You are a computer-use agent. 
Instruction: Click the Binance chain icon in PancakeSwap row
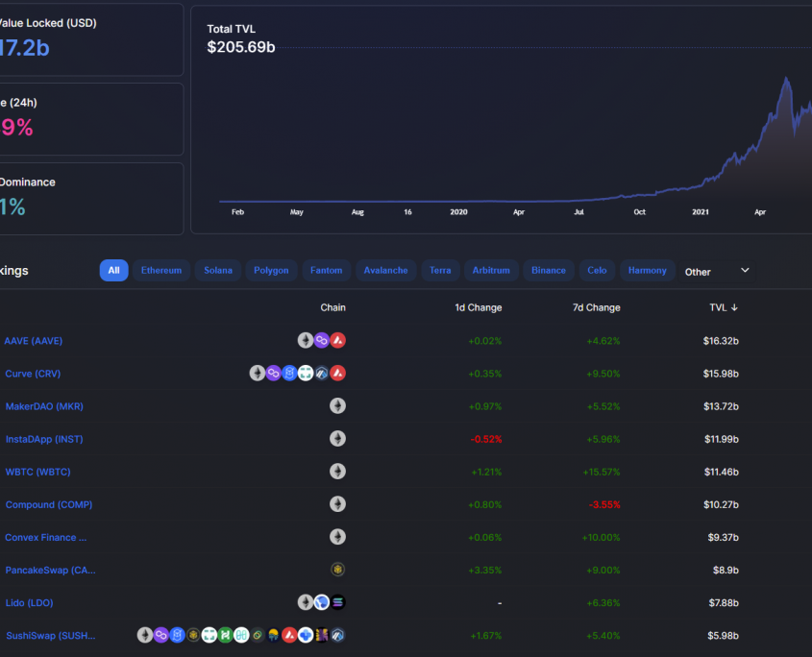337,570
